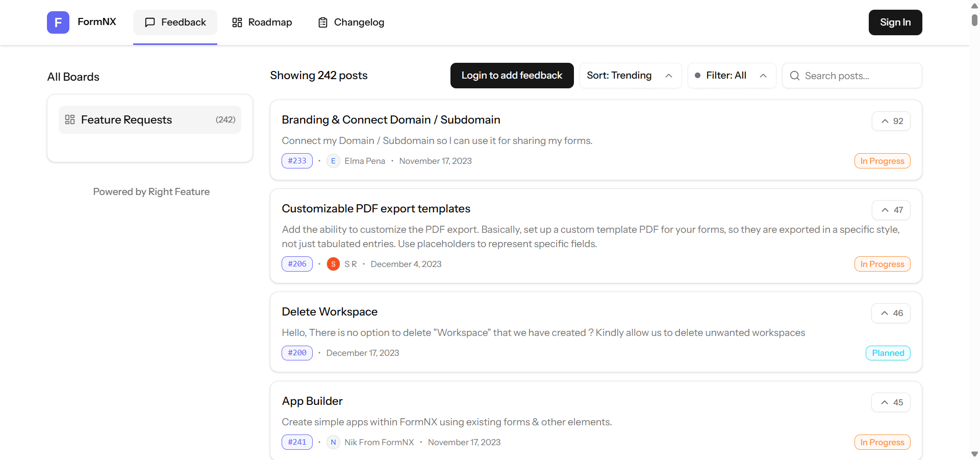Click Login to add feedback button
The height and width of the screenshot is (460, 980).
[512, 76]
